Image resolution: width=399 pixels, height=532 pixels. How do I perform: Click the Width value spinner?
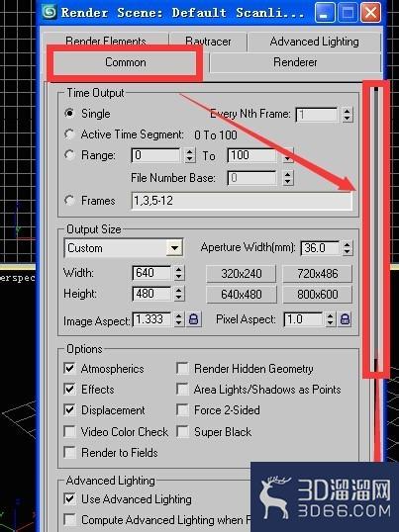pos(178,273)
